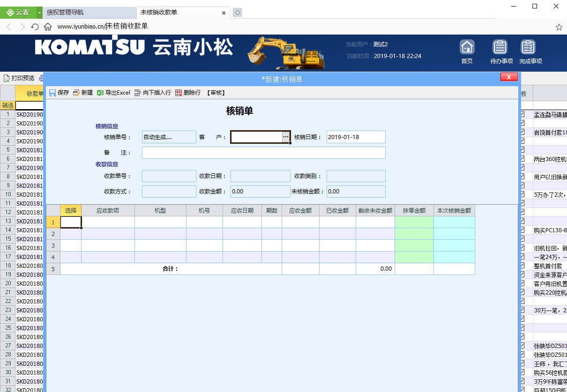Screen dimensions: 567x392
Task: Open 完成事项 completed items
Action: coord(530,52)
